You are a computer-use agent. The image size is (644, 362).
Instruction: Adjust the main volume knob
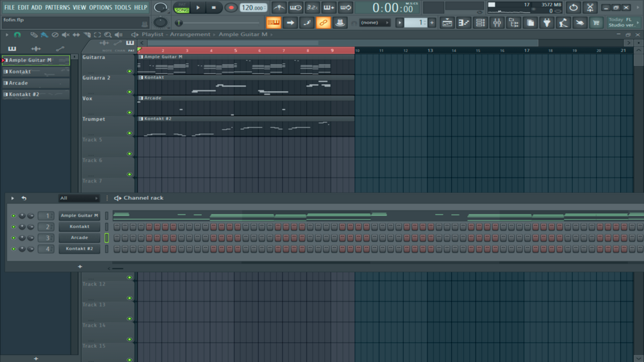point(160,8)
